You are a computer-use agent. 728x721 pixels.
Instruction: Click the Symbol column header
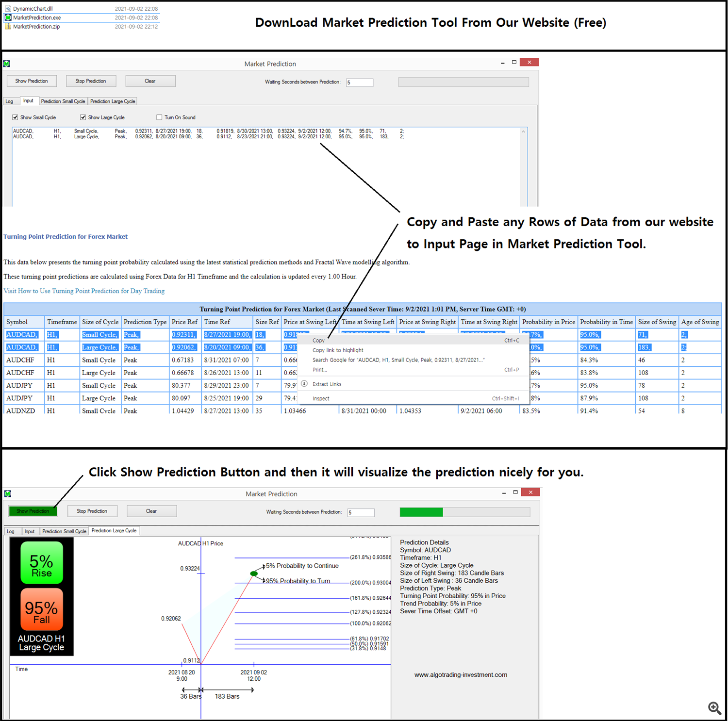coord(24,322)
